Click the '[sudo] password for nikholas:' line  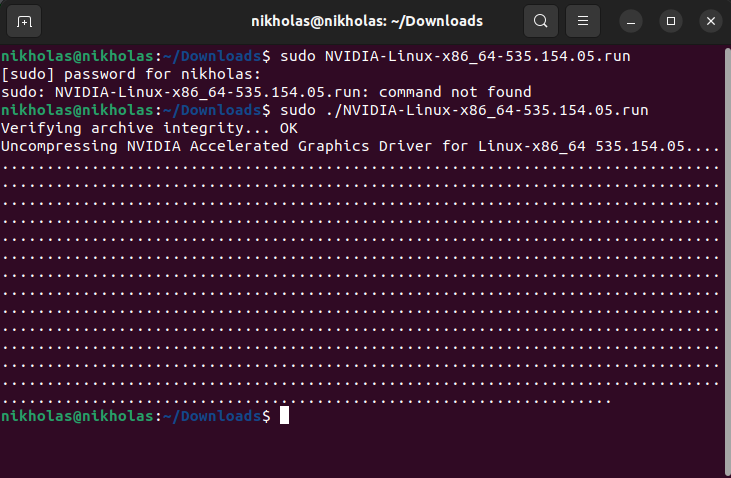coord(131,74)
